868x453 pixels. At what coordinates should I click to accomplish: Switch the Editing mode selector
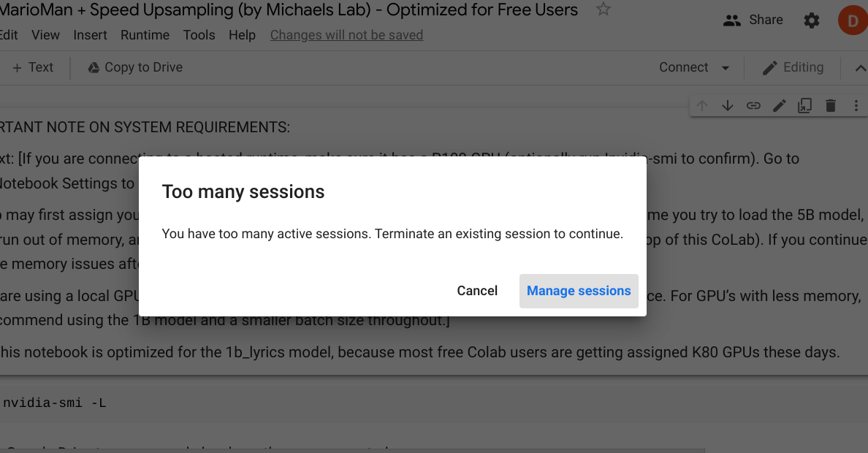pyautogui.click(x=793, y=66)
